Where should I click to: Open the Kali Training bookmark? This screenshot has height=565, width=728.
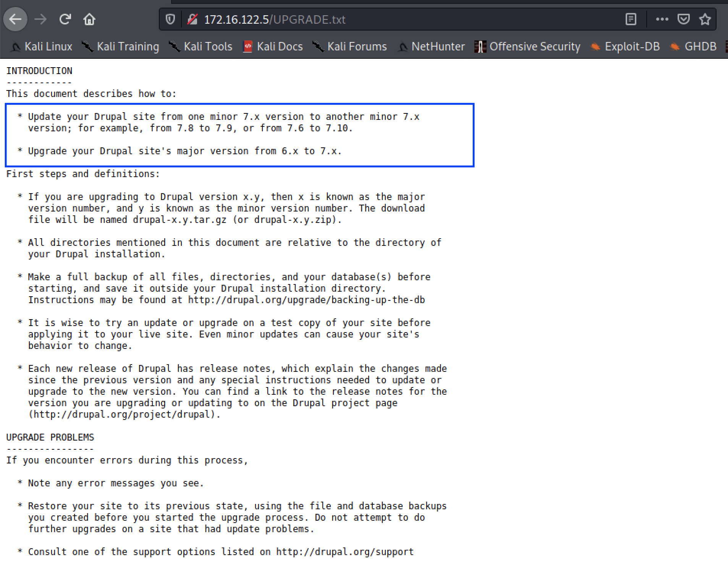(x=121, y=47)
